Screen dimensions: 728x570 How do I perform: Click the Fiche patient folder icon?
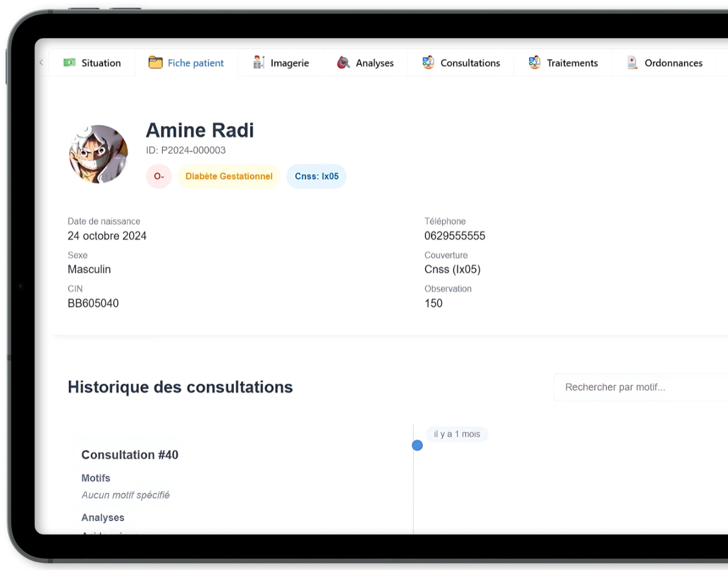(156, 63)
